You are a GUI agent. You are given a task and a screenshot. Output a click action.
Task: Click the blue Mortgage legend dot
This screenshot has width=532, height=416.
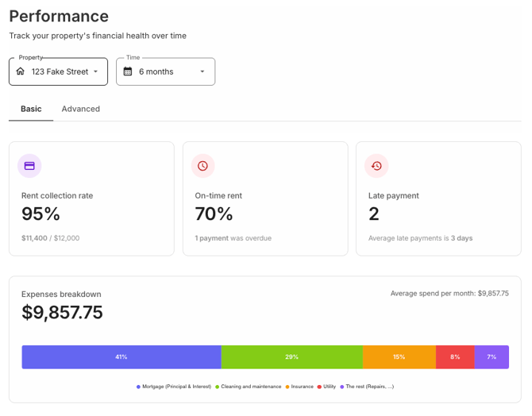click(138, 387)
